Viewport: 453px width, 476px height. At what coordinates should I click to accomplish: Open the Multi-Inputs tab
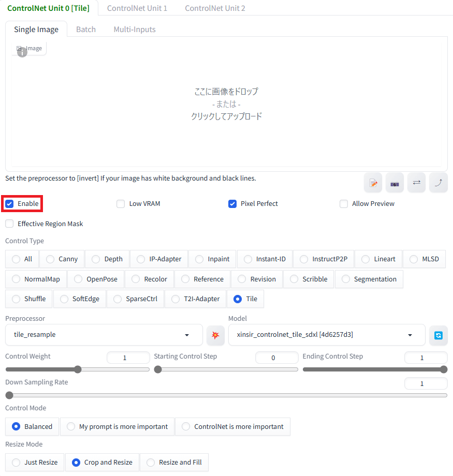(x=135, y=29)
